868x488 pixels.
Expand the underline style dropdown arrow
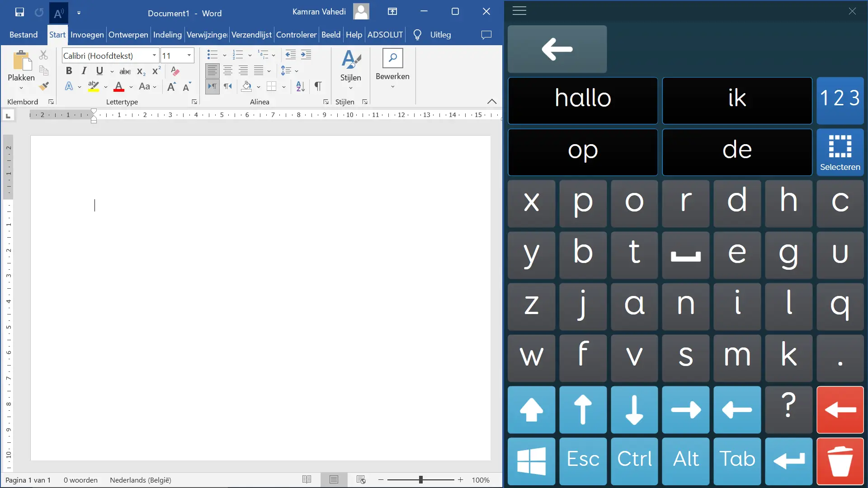(x=112, y=71)
